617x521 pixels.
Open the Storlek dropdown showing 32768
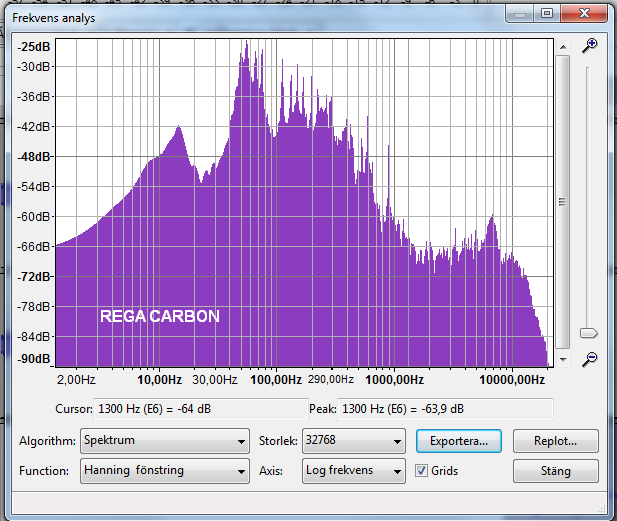354,441
